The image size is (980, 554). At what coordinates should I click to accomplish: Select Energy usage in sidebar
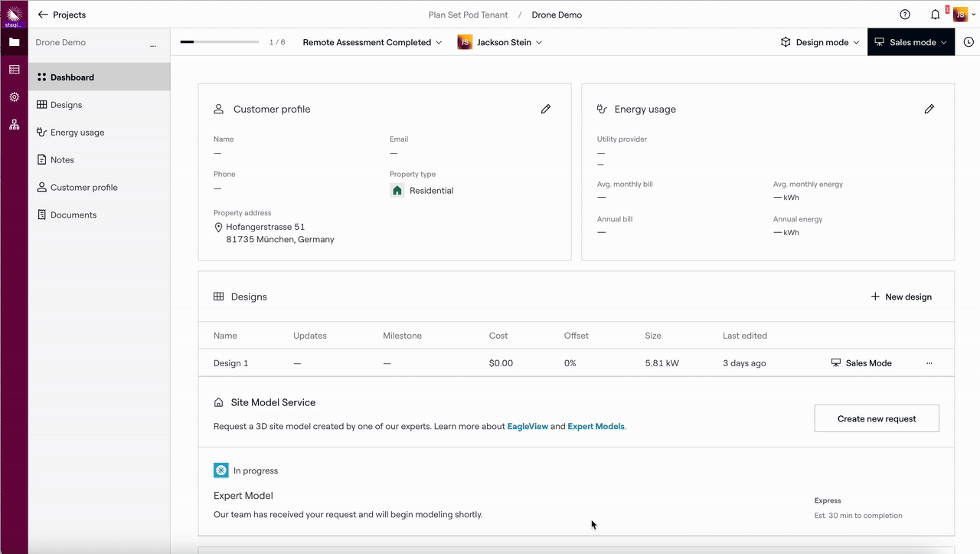pos(77,133)
